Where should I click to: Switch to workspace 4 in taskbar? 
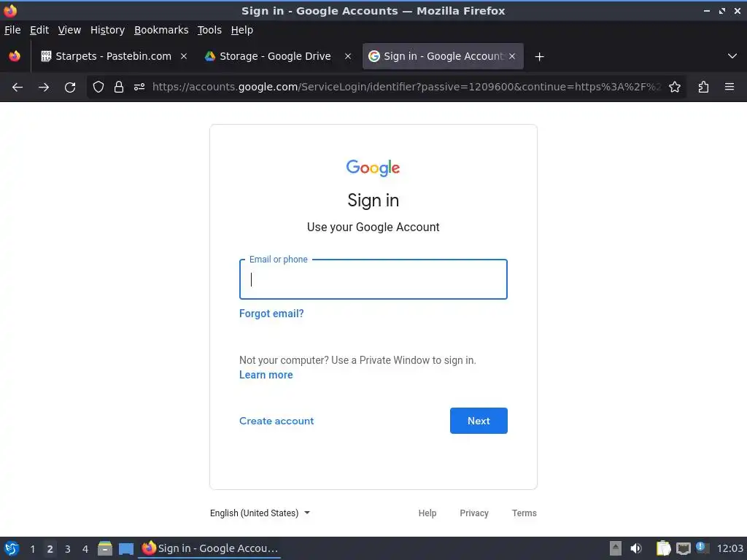coord(85,549)
